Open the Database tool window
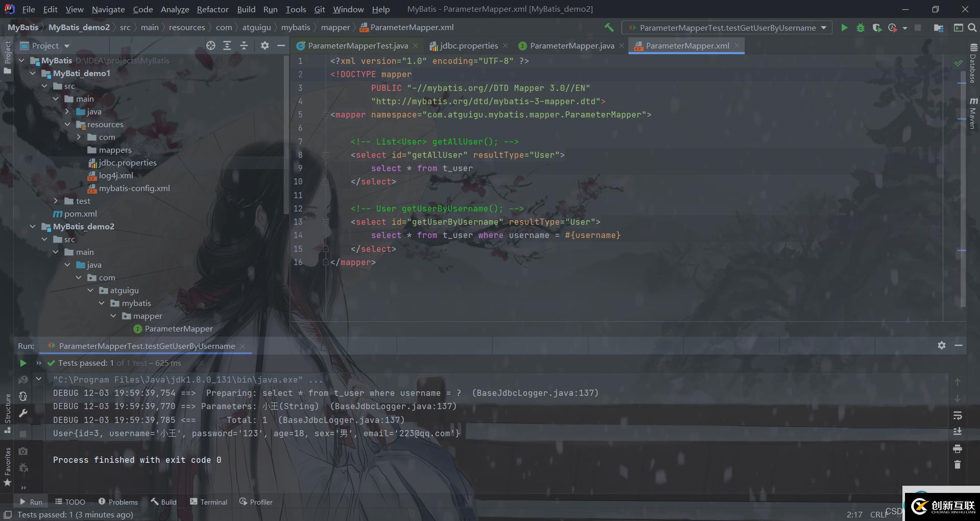 [x=973, y=63]
